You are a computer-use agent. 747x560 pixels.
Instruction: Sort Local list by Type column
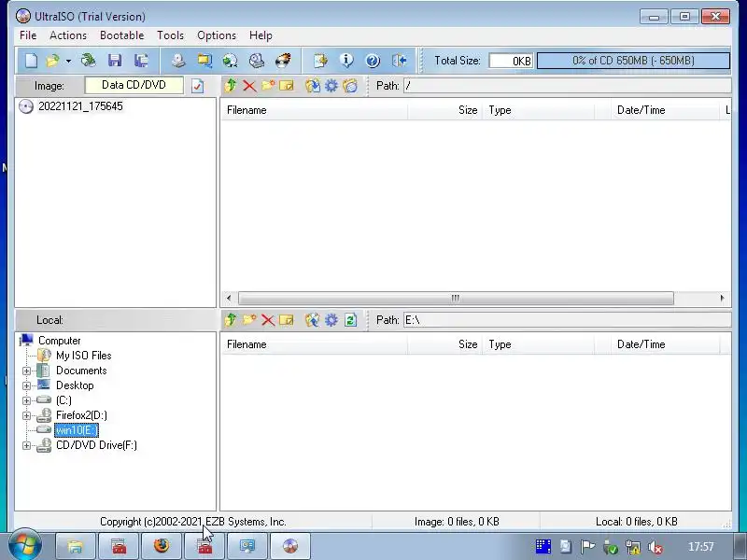coord(539,344)
